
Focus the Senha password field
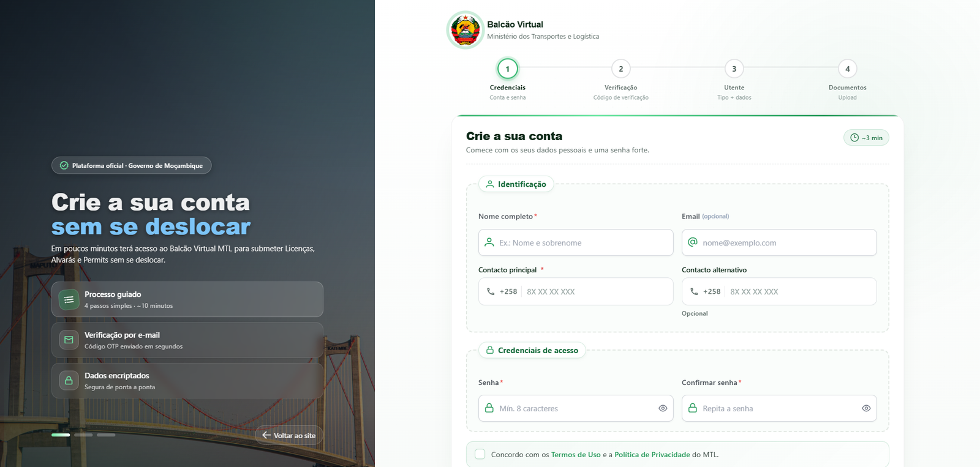pos(576,408)
